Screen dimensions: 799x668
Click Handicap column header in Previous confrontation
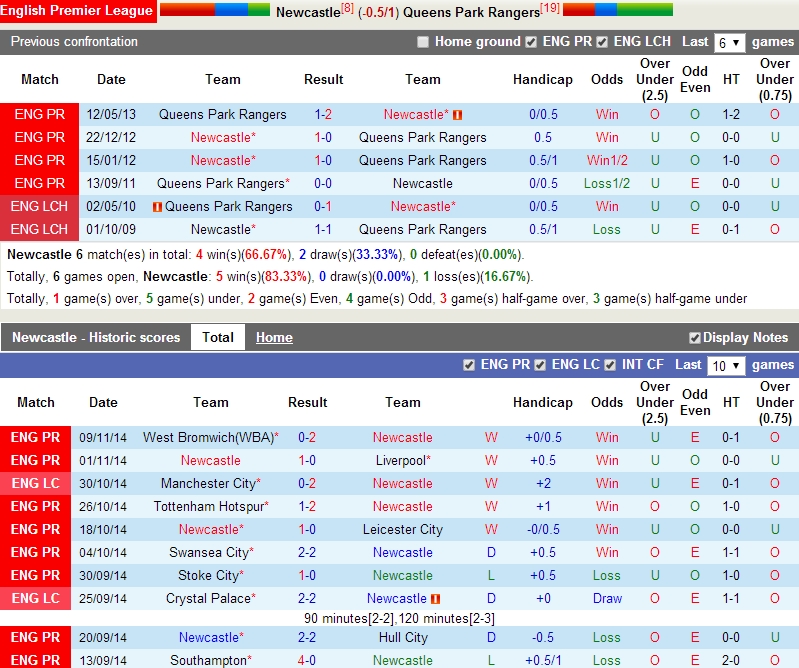[543, 79]
